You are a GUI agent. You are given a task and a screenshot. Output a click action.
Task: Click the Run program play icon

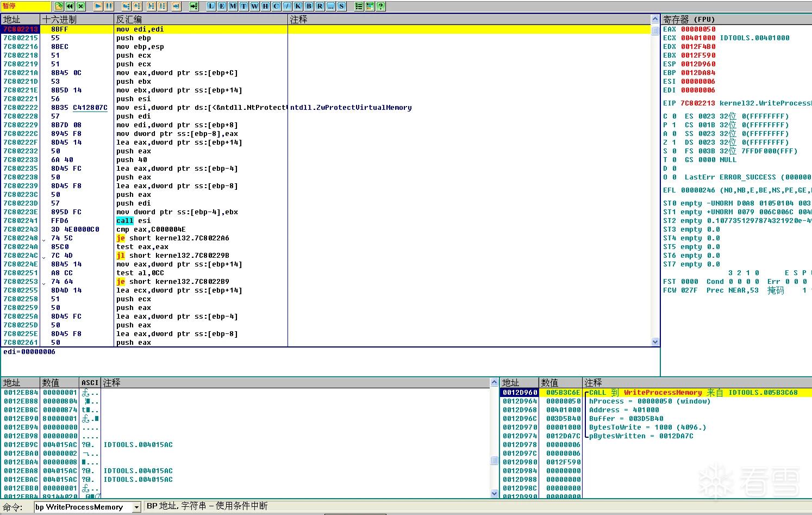pos(98,6)
